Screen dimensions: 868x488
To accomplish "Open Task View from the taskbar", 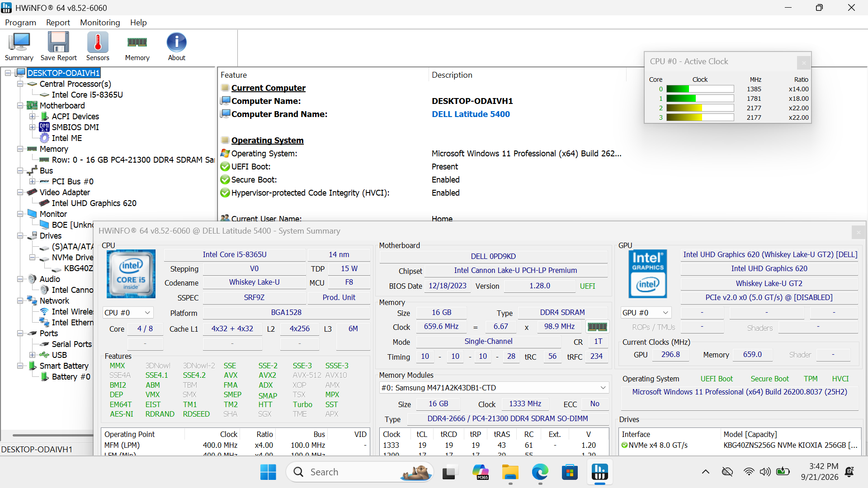I will point(449,472).
